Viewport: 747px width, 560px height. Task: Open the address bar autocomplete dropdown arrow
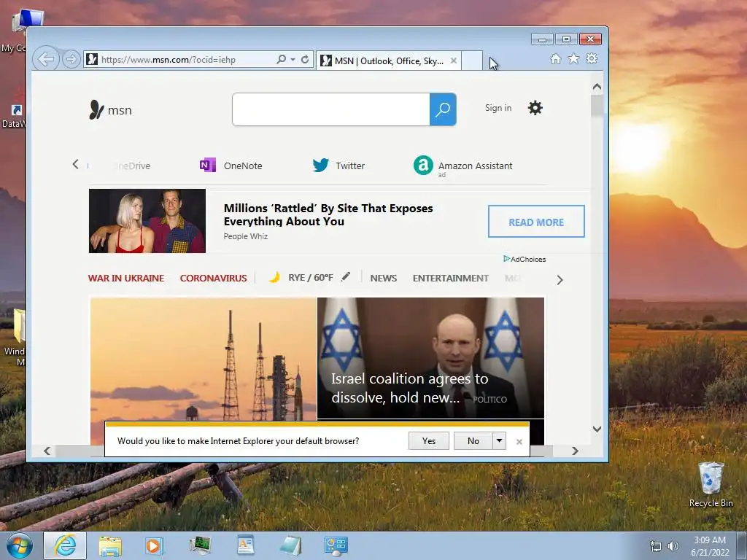(x=293, y=60)
